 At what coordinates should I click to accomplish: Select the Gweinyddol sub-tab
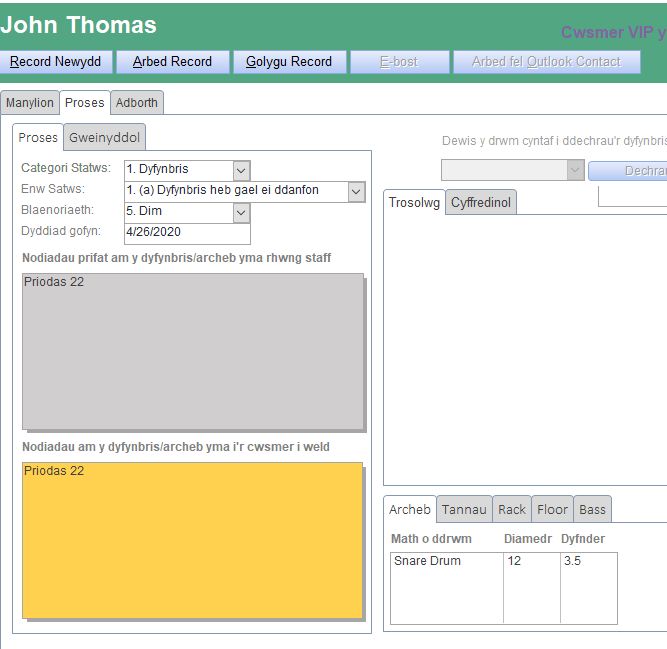(x=104, y=137)
